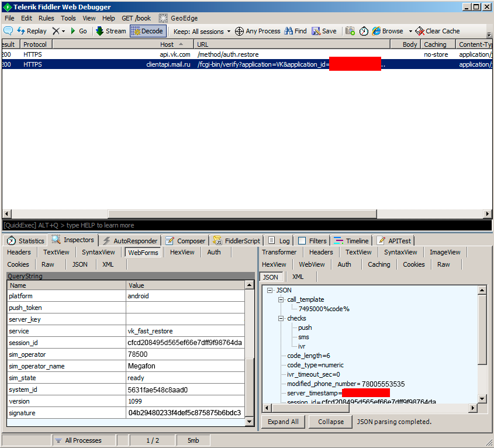Click the timer stopwatch icon
The height and width of the screenshot is (448, 494).
[364, 31]
